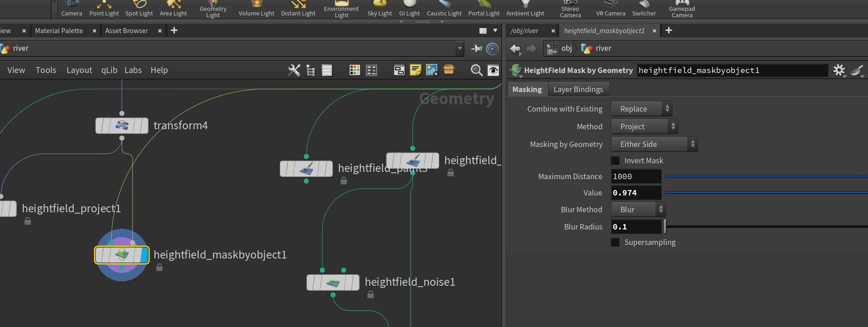Enable the Supersampling checkbox
Viewport: 868px width, 327px height.
pyautogui.click(x=615, y=242)
